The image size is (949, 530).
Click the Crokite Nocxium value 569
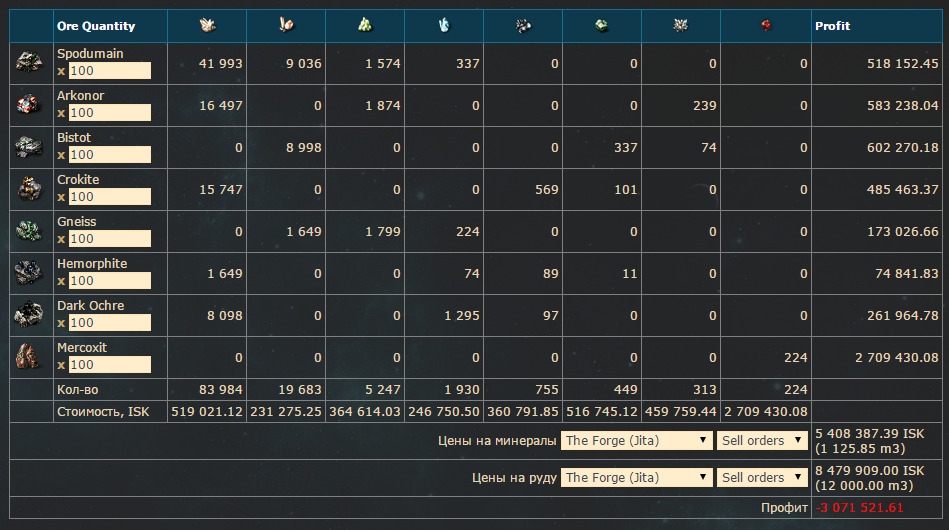(x=547, y=189)
